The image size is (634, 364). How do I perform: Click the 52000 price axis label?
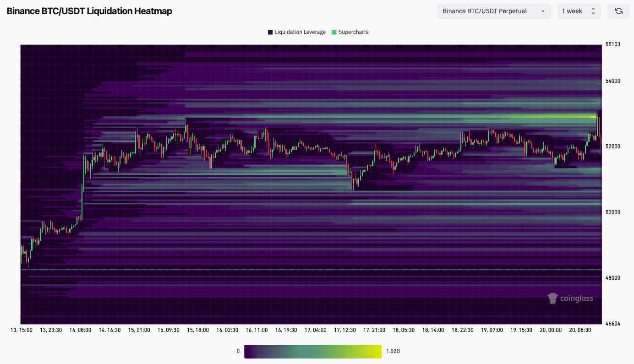coord(612,147)
